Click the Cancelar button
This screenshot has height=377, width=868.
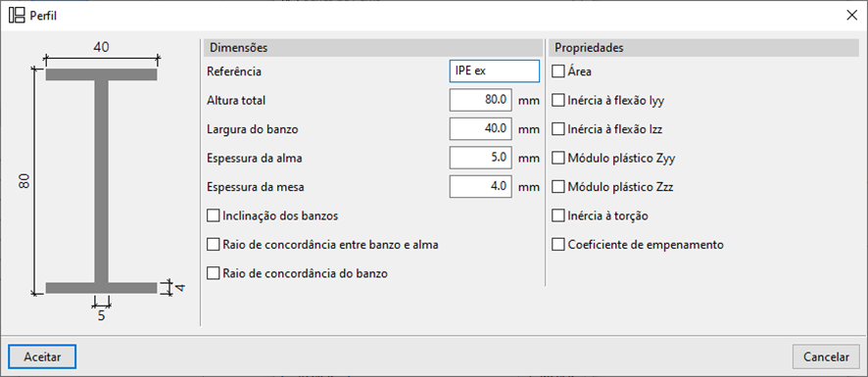(826, 357)
